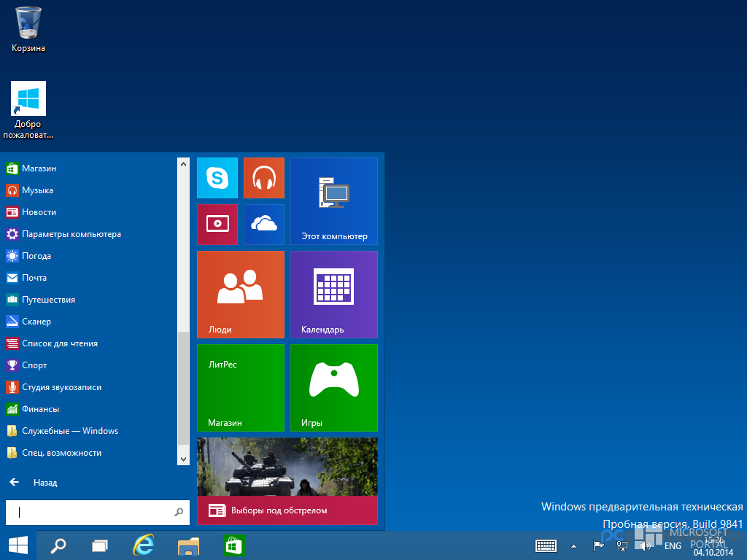The width and height of the screenshot is (747, 560).
Task: Open taskbar Search magnifier
Action: pyautogui.click(x=58, y=545)
